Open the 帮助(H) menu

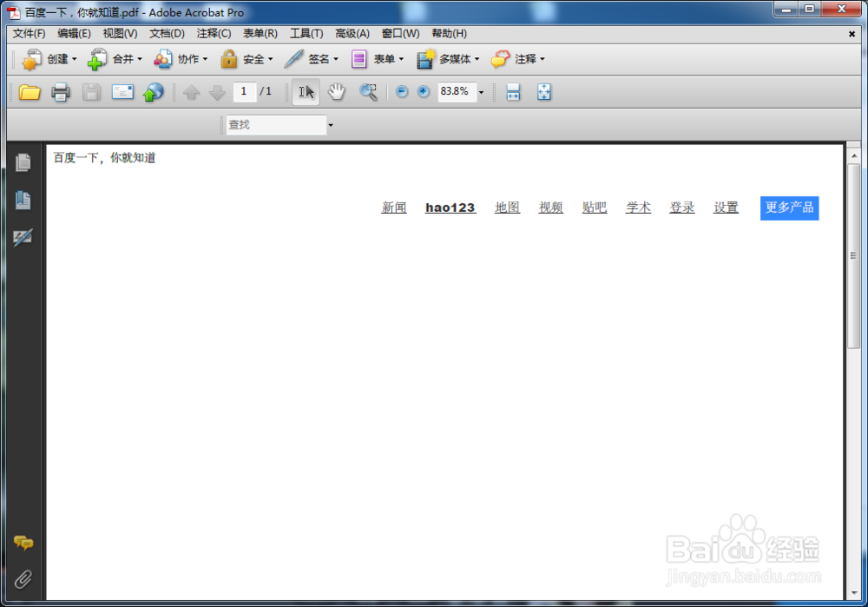(450, 34)
